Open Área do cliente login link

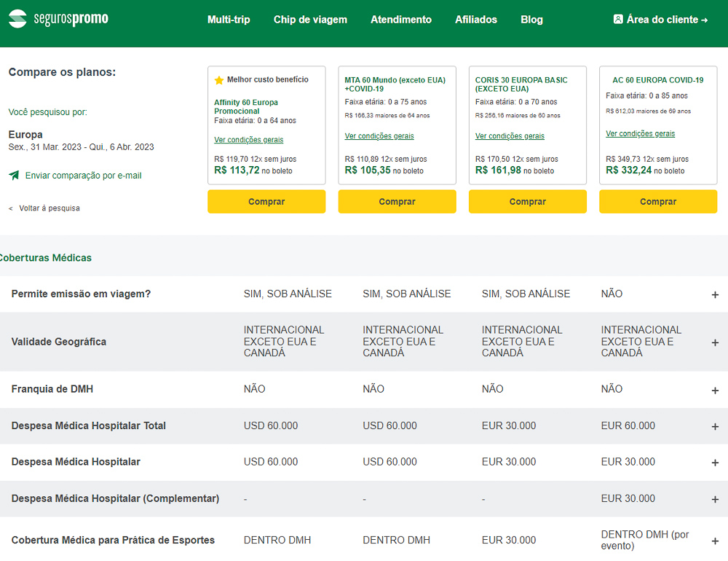[x=661, y=20]
